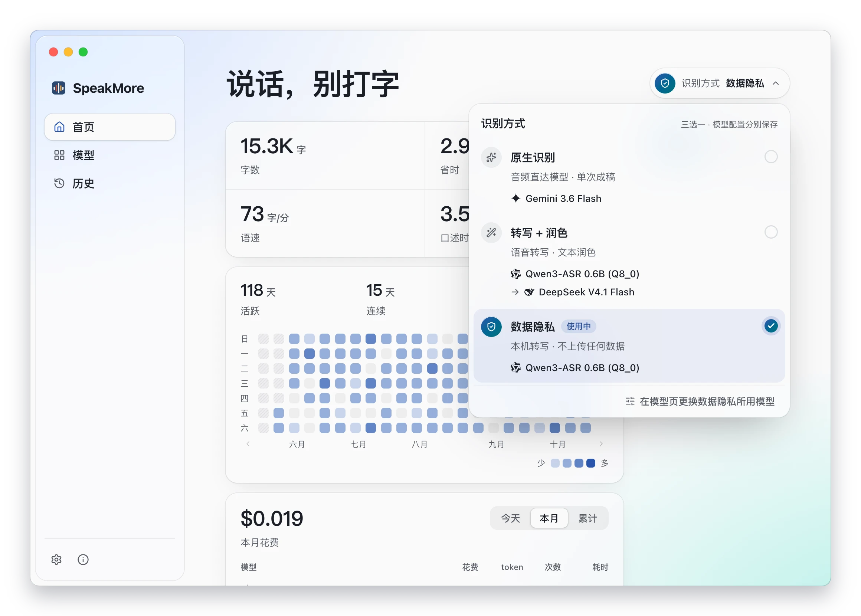Click the 次数 column header
This screenshot has width=861, height=616.
553,567
